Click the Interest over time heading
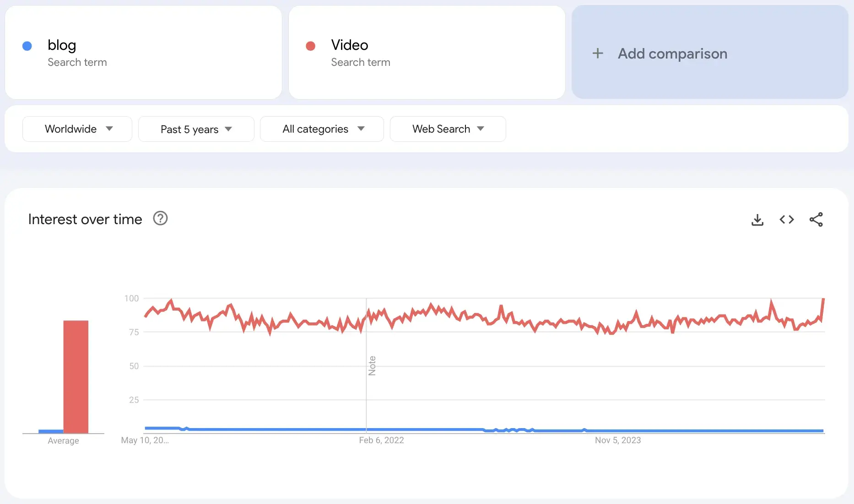 85,220
